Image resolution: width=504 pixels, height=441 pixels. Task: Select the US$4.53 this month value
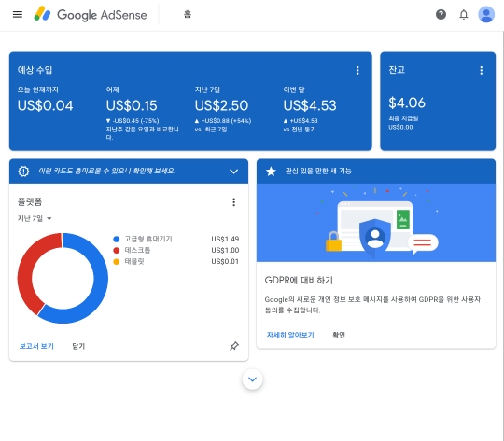pyautogui.click(x=310, y=105)
